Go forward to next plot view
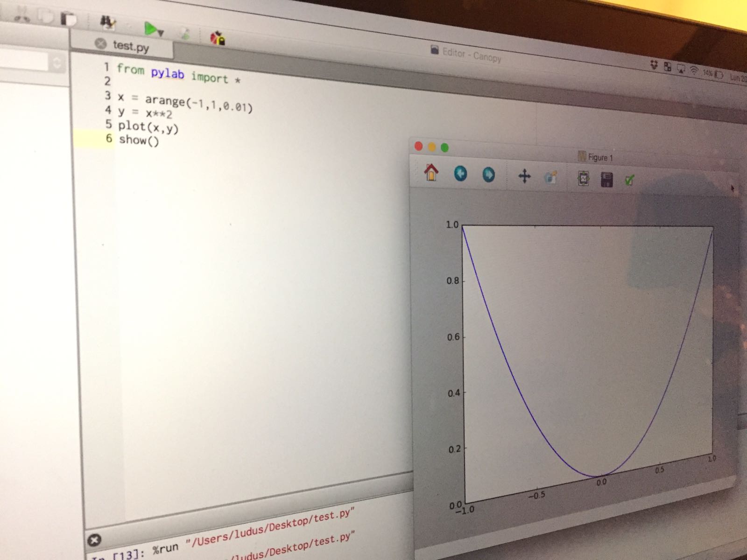 (488, 175)
